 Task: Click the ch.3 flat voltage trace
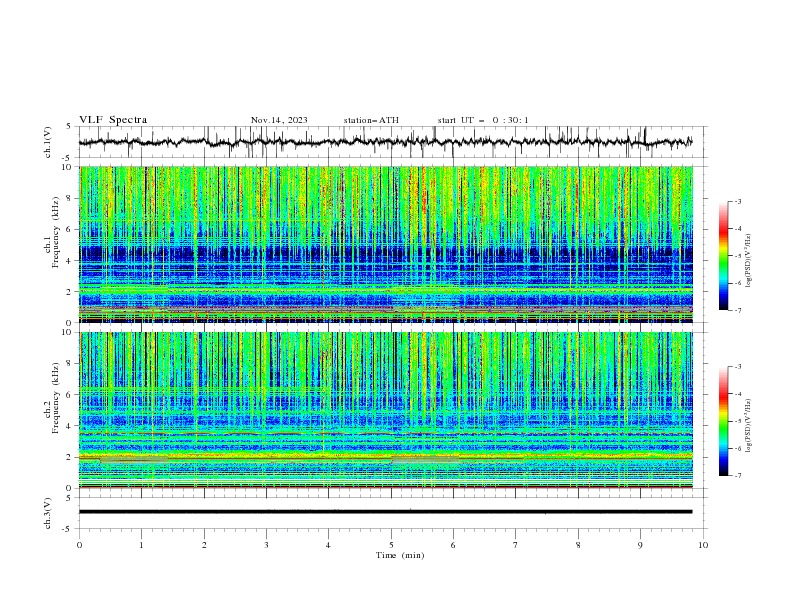385,512
